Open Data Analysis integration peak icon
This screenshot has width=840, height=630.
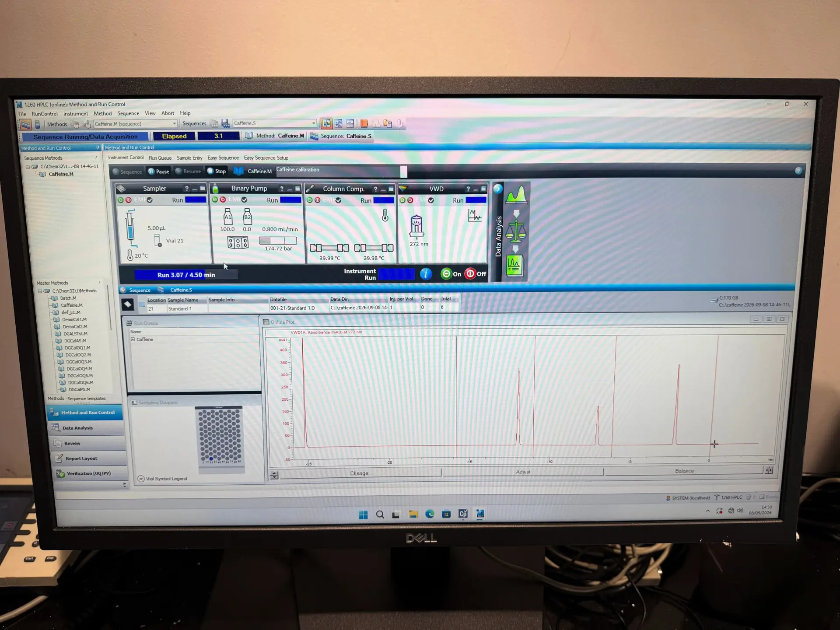[516, 195]
